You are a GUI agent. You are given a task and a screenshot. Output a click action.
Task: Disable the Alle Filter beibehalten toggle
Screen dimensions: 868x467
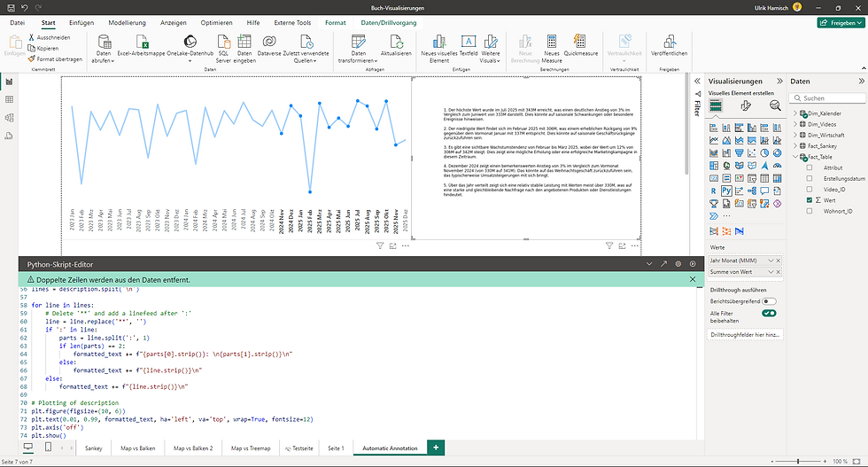tap(769, 313)
